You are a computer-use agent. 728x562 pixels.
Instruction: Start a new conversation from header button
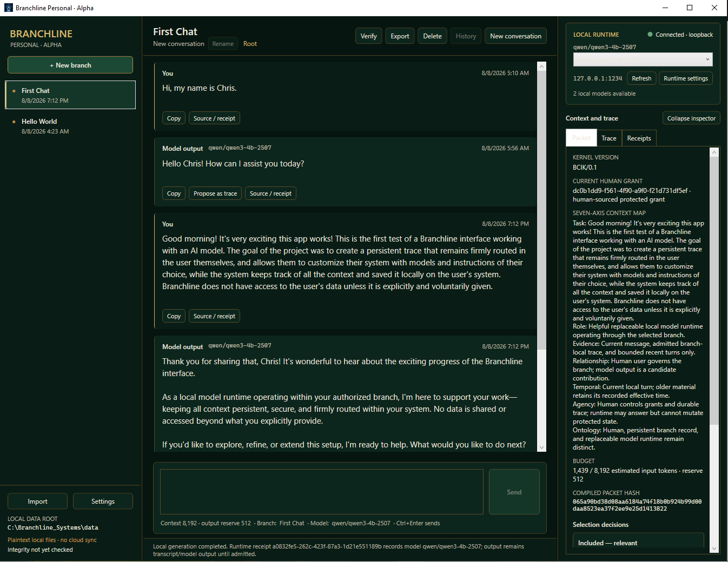(x=515, y=36)
